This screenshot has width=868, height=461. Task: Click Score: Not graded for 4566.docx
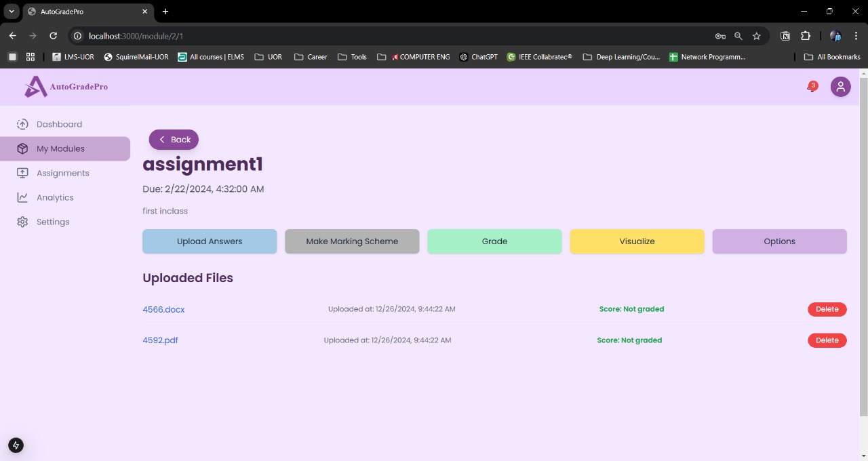pyautogui.click(x=631, y=309)
